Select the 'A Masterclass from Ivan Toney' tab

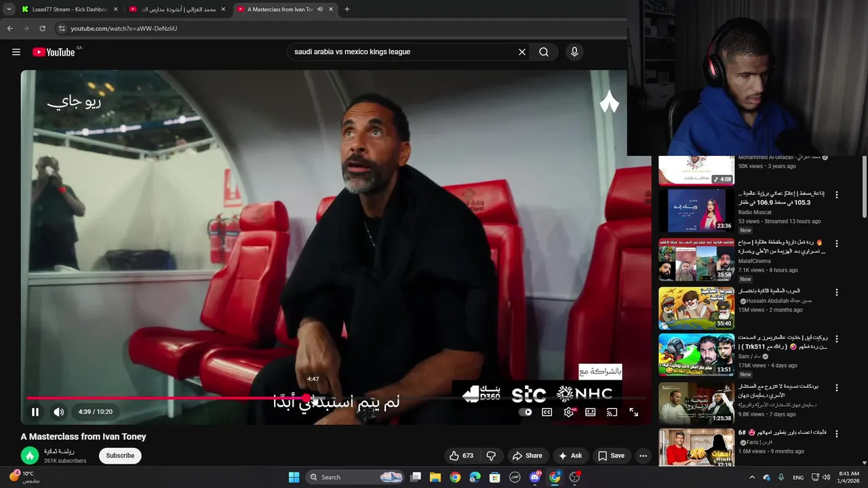tap(279, 9)
